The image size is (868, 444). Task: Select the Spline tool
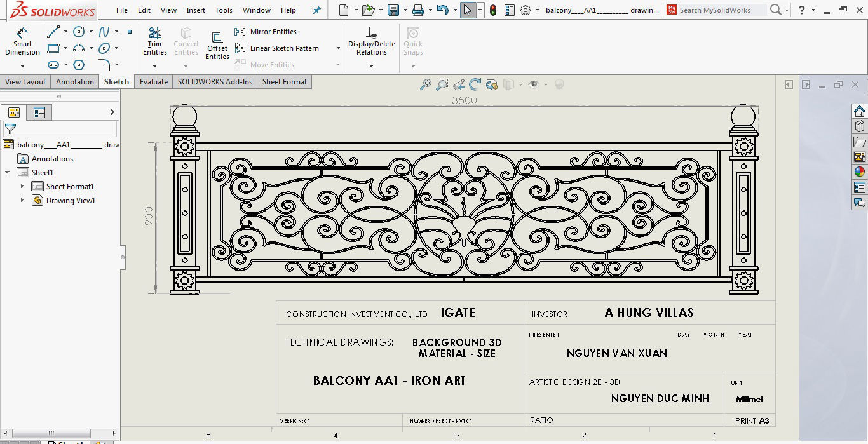click(104, 31)
